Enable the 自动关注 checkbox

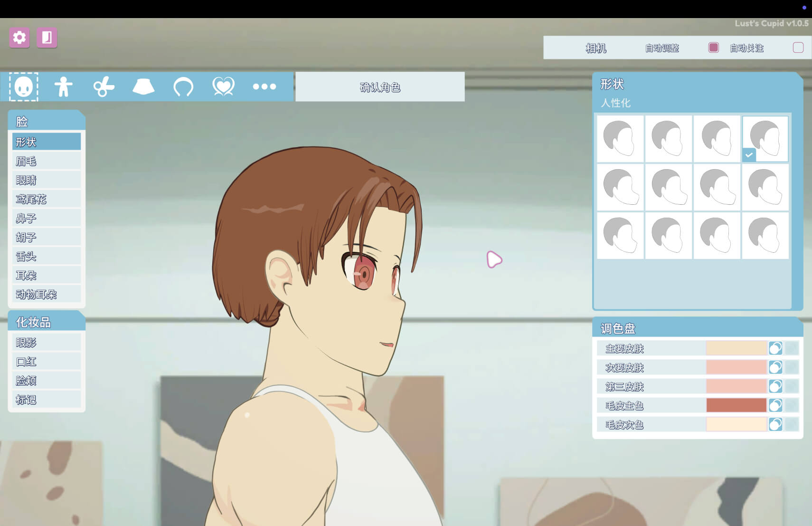click(x=798, y=48)
